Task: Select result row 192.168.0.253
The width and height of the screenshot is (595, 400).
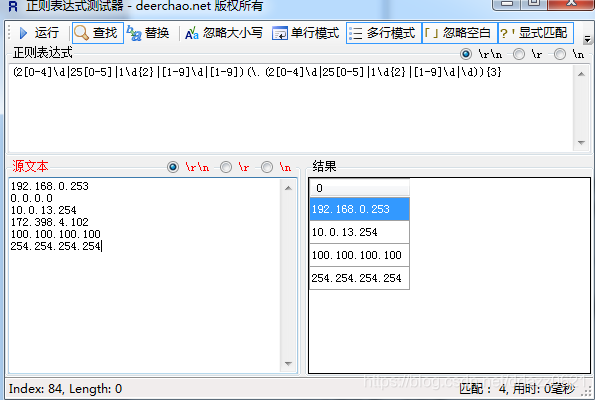Action: (359, 209)
